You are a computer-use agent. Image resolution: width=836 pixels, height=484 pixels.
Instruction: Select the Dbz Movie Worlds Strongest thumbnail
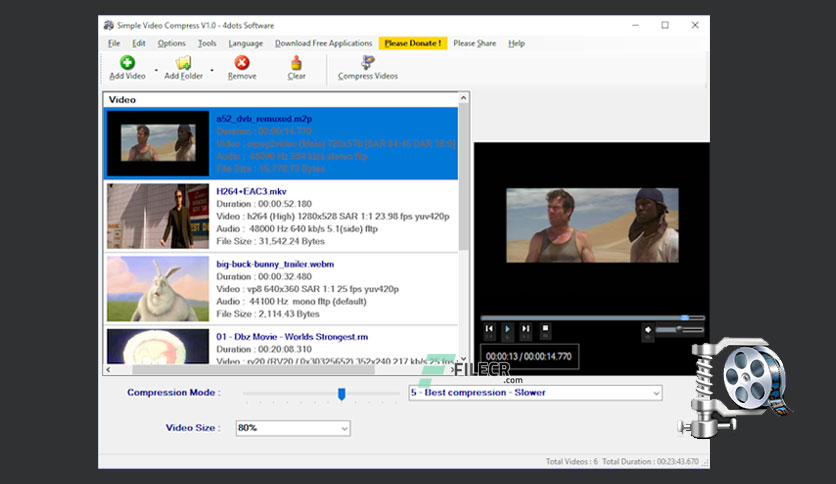[x=158, y=346]
